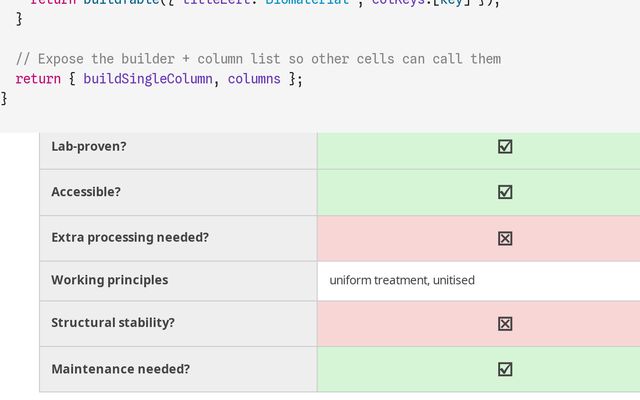Click the 'return' keyword before the braces
This screenshot has height=400, width=640.
coord(38,78)
